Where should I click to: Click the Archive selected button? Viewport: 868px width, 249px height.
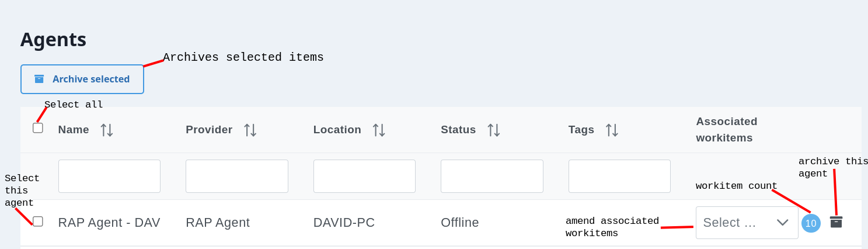tap(82, 79)
